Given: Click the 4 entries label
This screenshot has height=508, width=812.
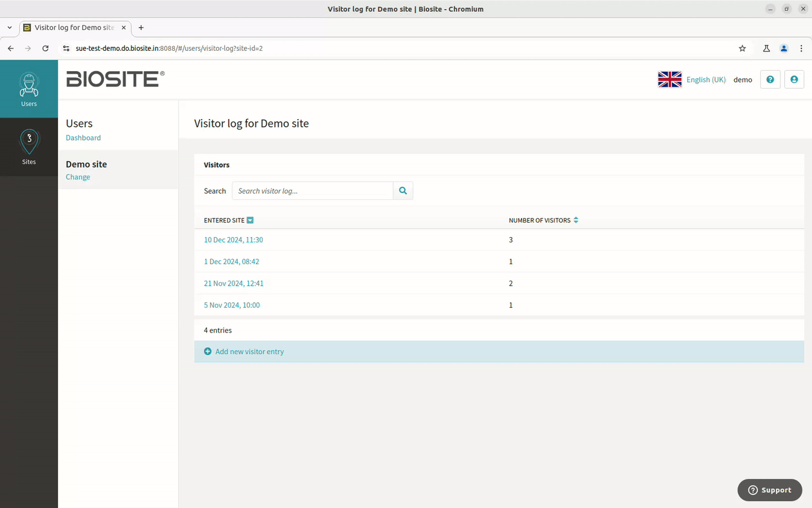Looking at the screenshot, I should click(x=218, y=330).
